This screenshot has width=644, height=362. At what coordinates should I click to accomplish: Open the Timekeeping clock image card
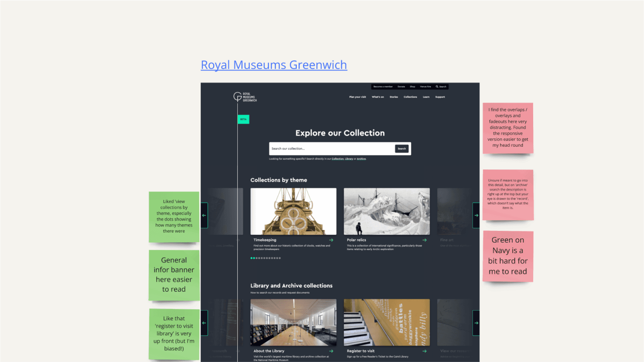pos(293,211)
